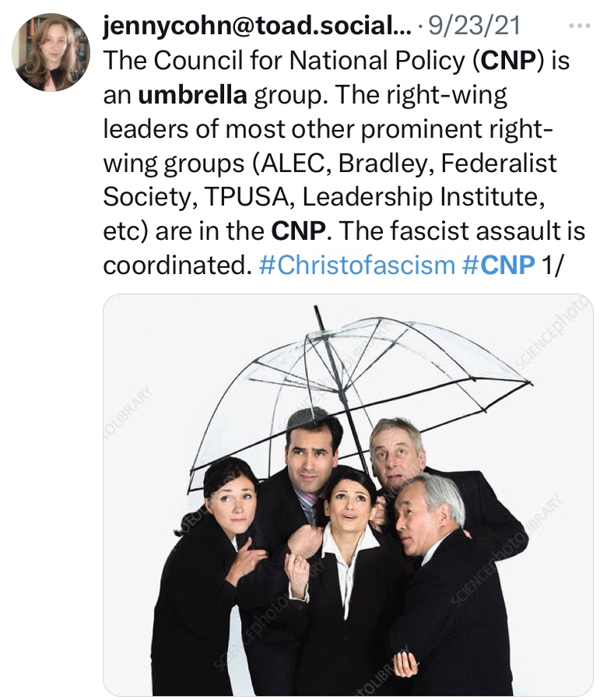The height and width of the screenshot is (700, 614).
Task: Click the 9/23/21 post date
Action: click(479, 28)
